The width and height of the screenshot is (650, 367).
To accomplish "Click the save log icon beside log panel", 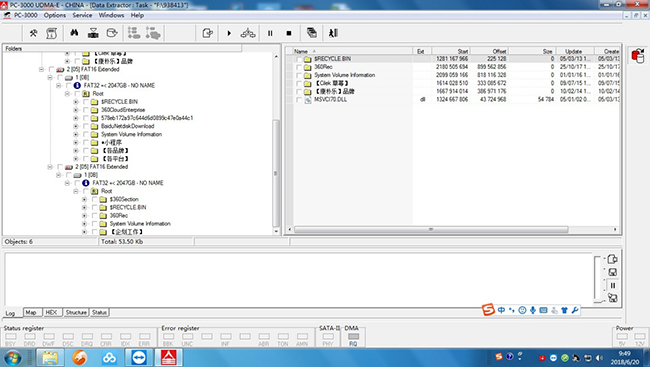I will tap(612, 272).
